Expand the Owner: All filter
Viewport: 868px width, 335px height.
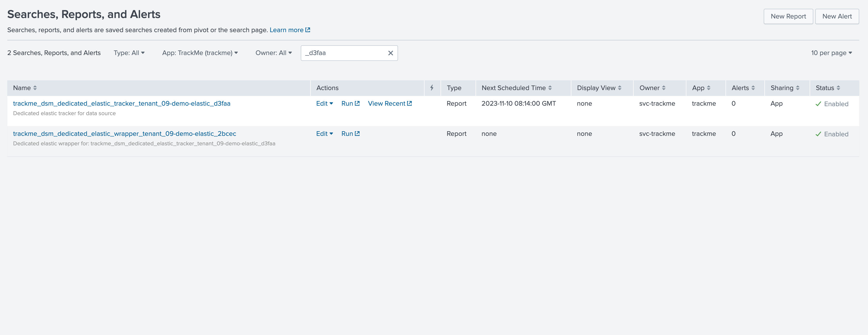274,53
